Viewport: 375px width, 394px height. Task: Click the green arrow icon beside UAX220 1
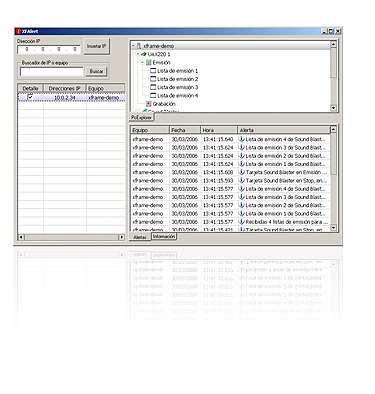[x=144, y=54]
